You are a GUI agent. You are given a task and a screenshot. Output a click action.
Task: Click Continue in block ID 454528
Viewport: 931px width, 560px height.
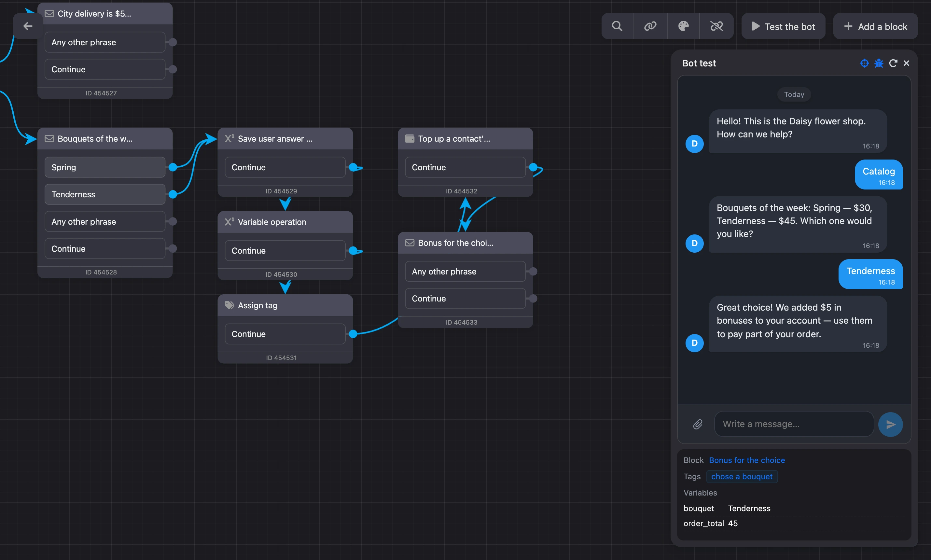point(105,249)
